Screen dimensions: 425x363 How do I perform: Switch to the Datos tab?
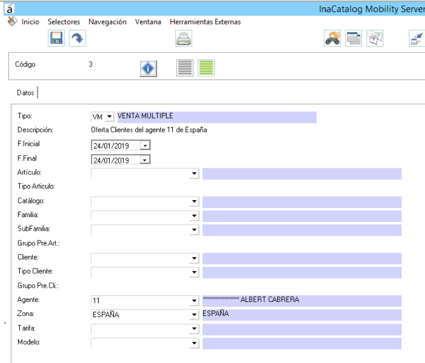[x=26, y=93]
